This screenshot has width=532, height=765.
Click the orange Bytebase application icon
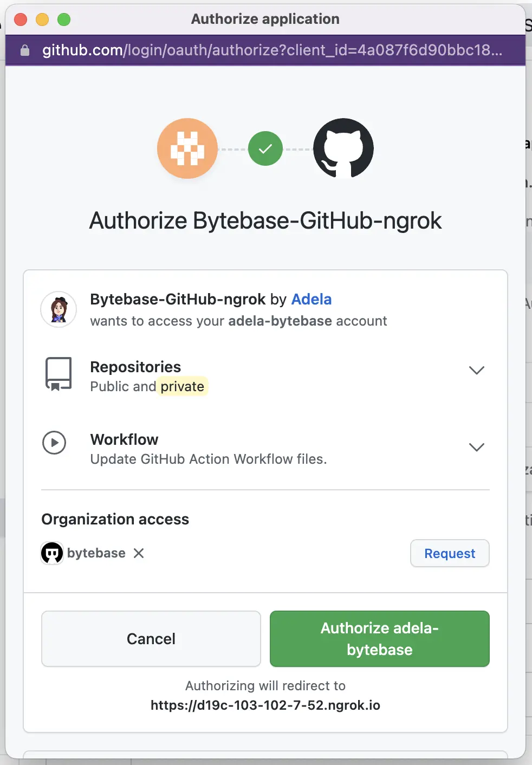pos(187,148)
